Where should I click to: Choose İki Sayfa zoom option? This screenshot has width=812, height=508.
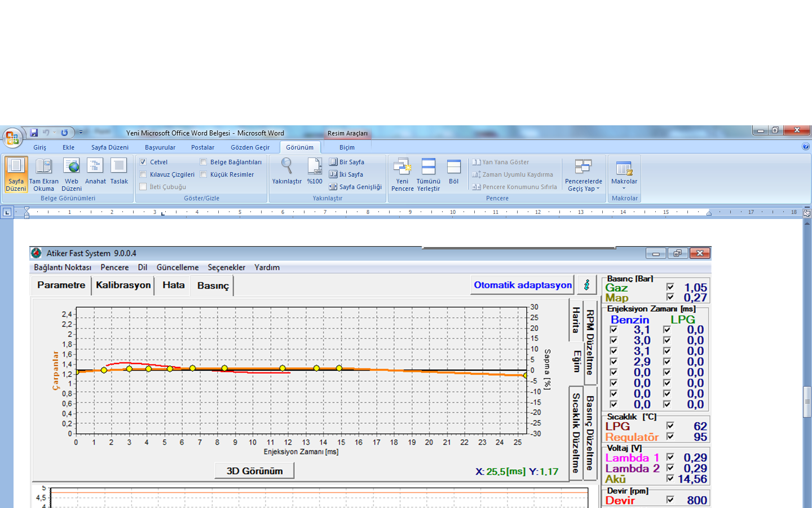pyautogui.click(x=346, y=174)
